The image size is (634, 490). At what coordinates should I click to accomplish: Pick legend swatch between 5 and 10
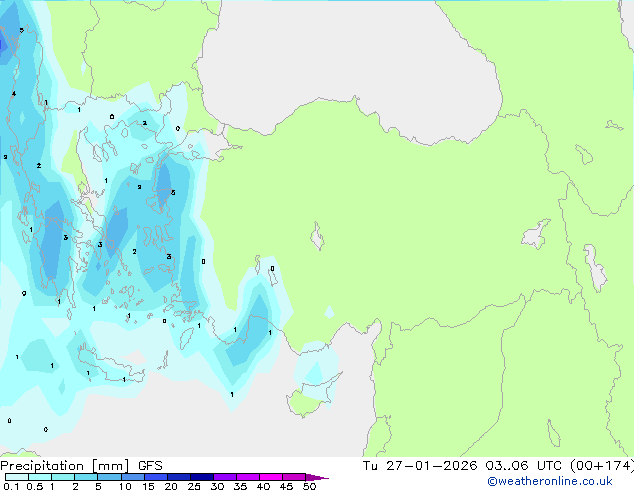(109, 477)
